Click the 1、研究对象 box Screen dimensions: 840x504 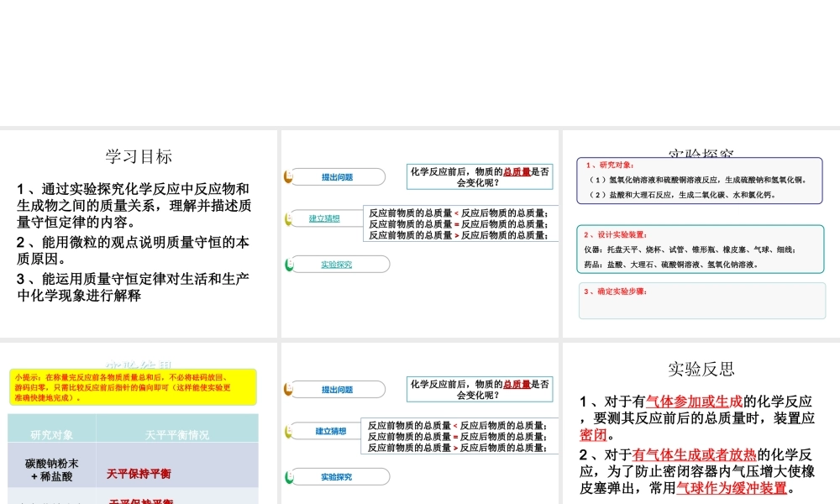[700, 181]
